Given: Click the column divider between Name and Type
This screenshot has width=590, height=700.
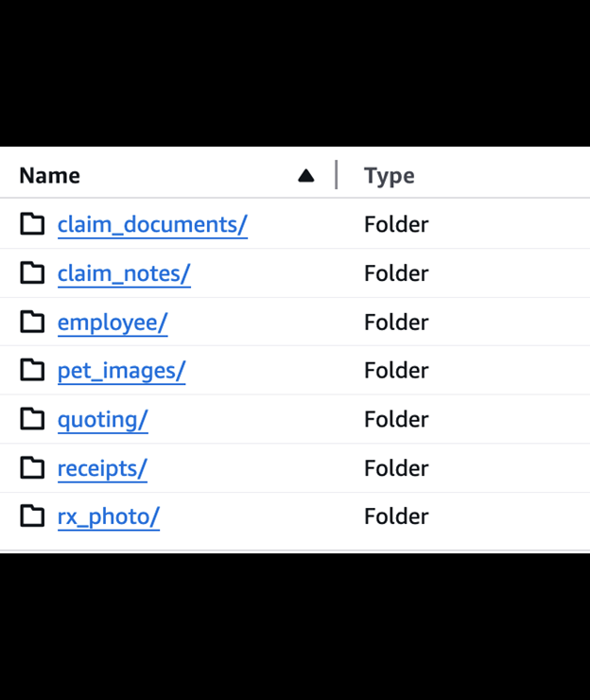Looking at the screenshot, I should click(x=337, y=175).
